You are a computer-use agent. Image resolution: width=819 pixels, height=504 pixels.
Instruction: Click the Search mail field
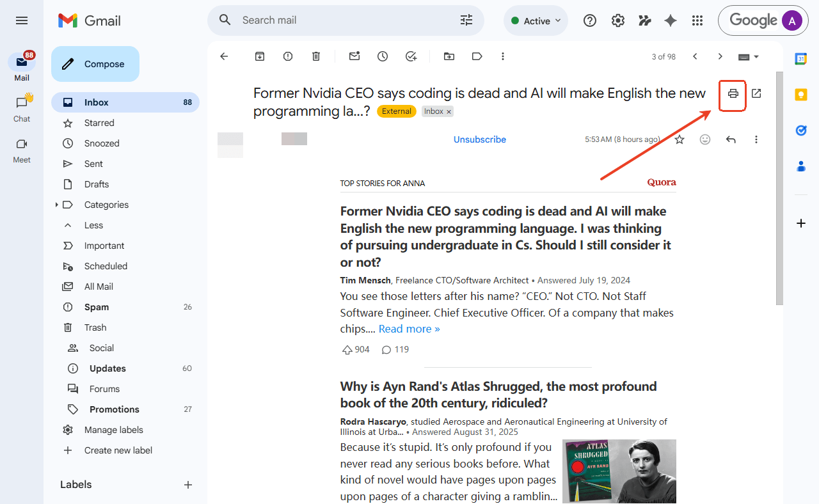pyautogui.click(x=346, y=20)
